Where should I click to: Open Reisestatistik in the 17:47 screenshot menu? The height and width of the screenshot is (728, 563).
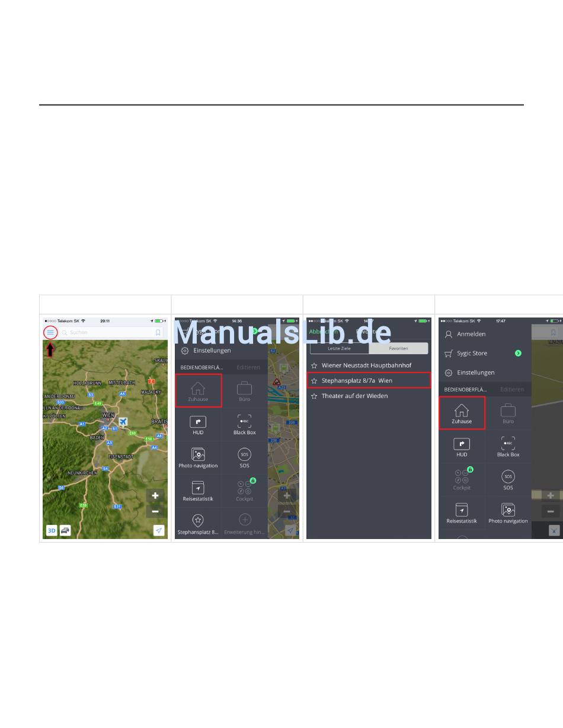pyautogui.click(x=462, y=513)
